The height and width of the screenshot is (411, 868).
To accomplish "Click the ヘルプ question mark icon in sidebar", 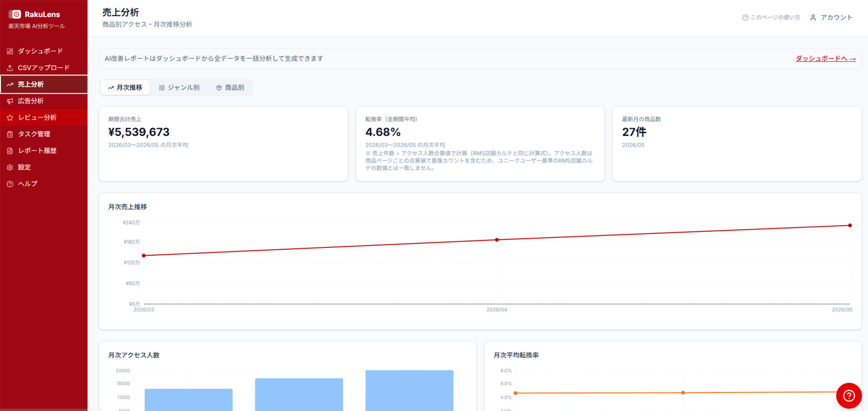I will point(10,184).
